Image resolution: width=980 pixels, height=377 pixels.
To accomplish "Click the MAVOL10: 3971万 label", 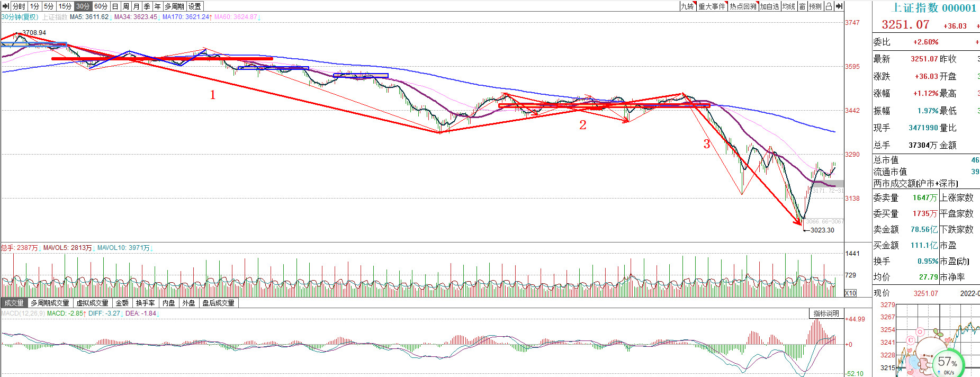I will coord(124,248).
